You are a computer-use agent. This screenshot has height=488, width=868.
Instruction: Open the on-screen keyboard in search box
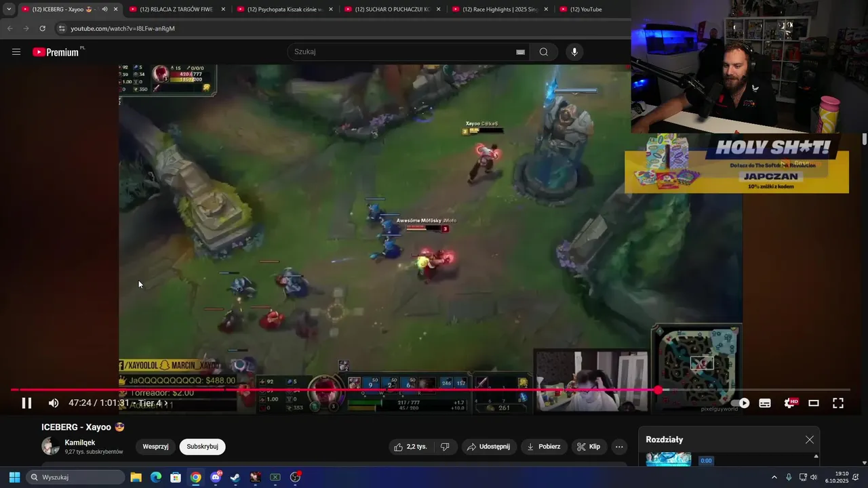[x=521, y=52]
